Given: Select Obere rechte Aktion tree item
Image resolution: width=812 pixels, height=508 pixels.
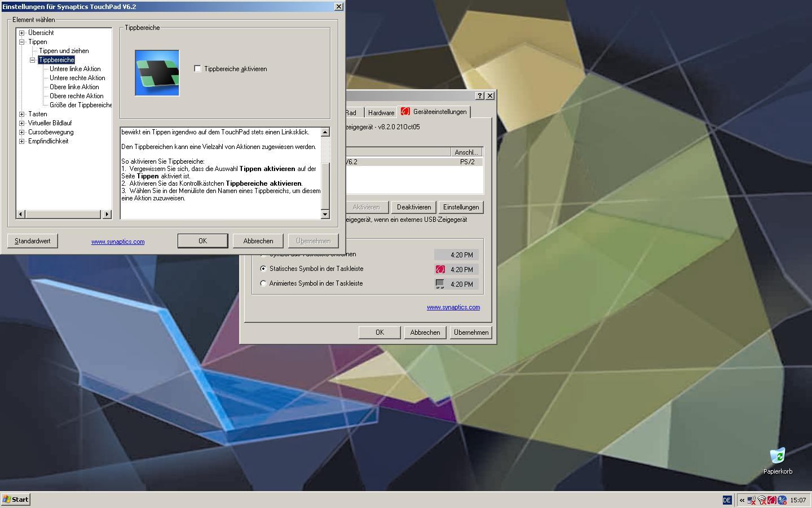Looking at the screenshot, I should (x=76, y=96).
